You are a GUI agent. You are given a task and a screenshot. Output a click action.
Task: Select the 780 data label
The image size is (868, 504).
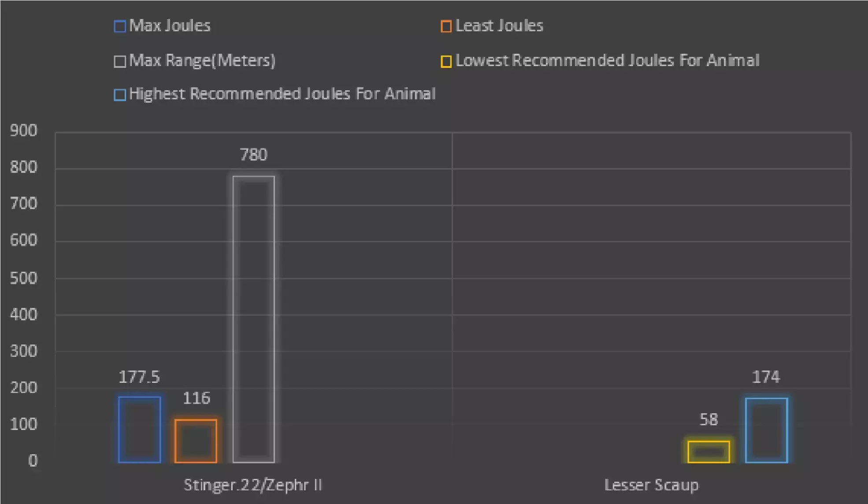point(254,155)
